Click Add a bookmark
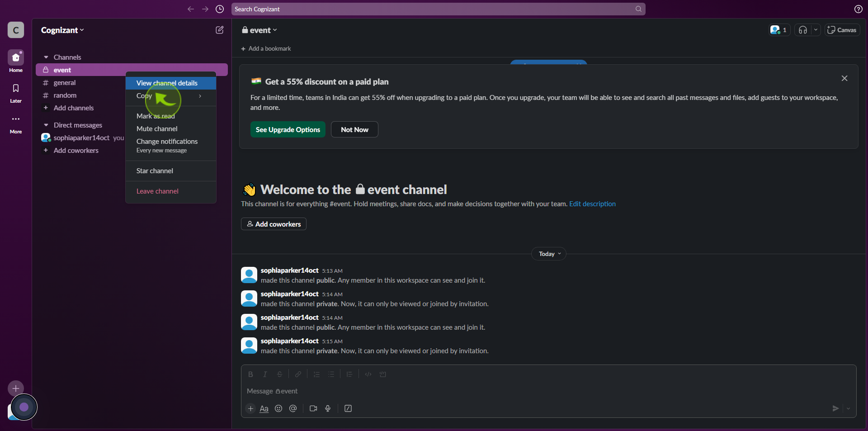 pyautogui.click(x=266, y=48)
